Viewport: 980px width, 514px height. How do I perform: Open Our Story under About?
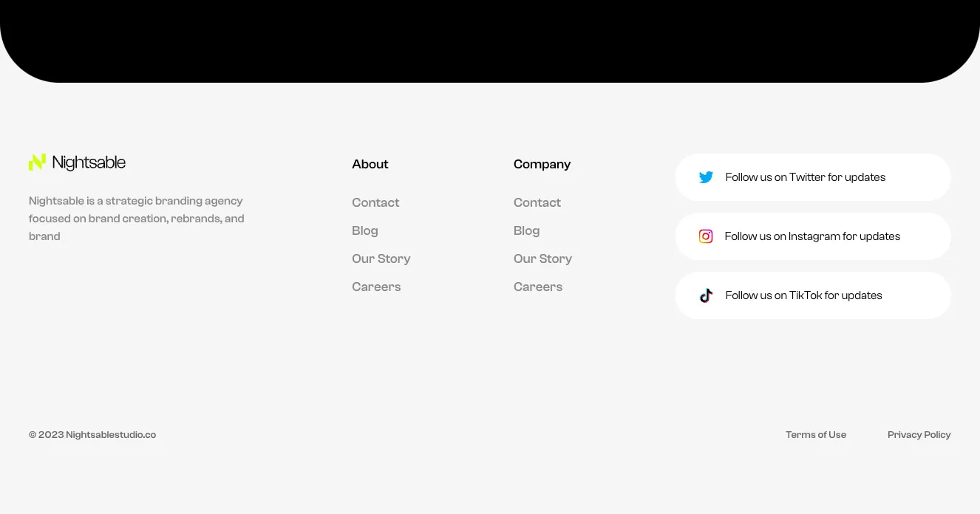click(x=381, y=258)
